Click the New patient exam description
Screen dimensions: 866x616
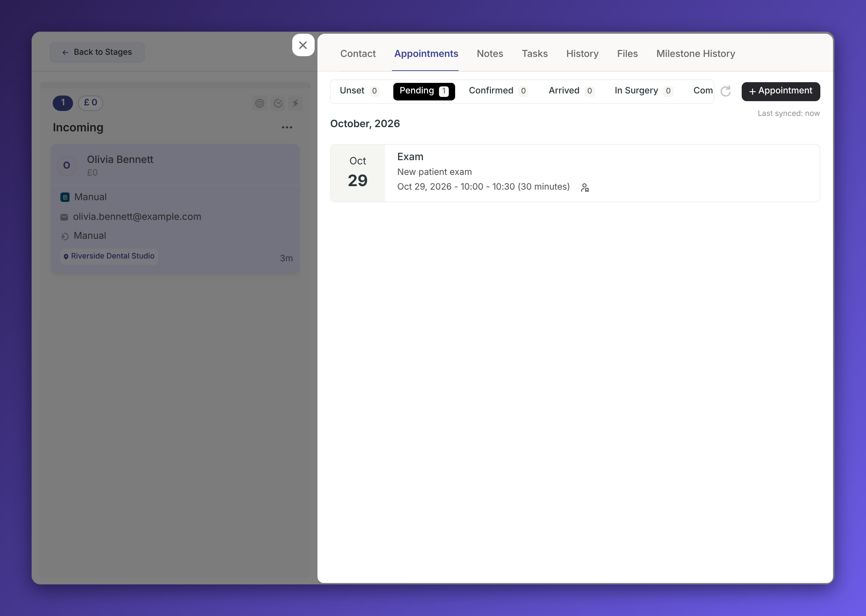click(434, 172)
